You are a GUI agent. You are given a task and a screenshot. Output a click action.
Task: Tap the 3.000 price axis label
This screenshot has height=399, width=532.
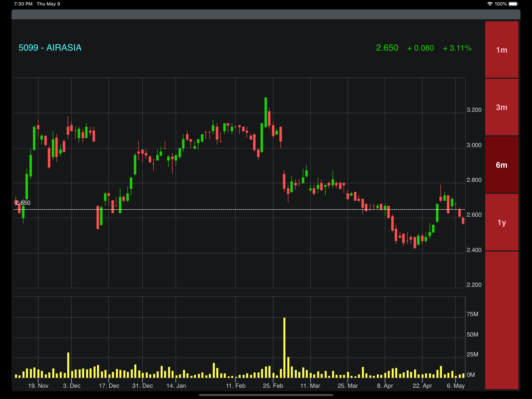(x=474, y=145)
